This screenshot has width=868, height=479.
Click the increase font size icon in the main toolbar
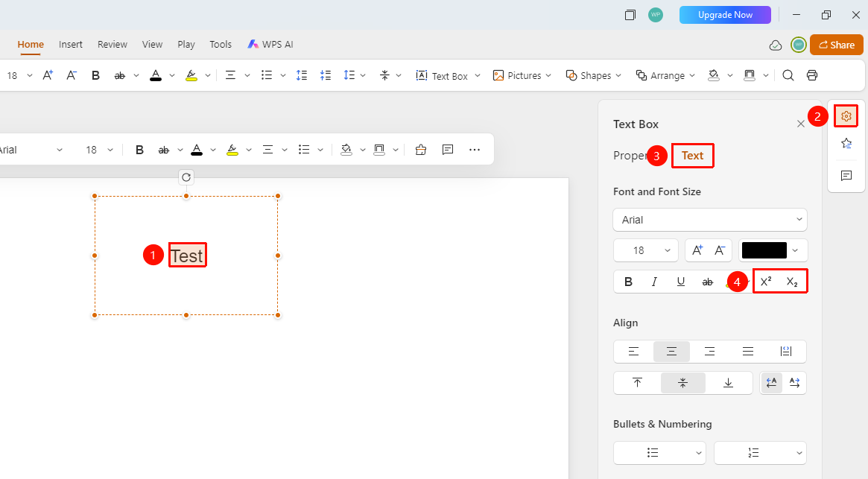[48, 75]
